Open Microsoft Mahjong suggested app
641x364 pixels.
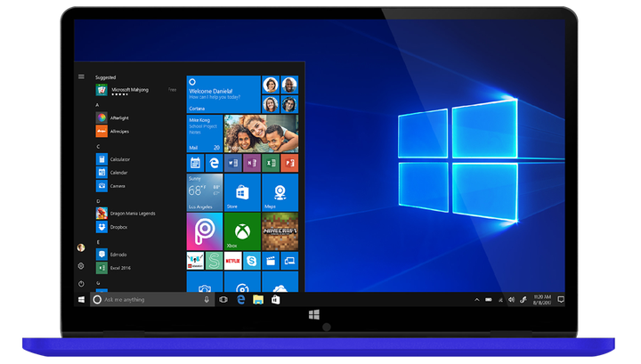[x=135, y=90]
